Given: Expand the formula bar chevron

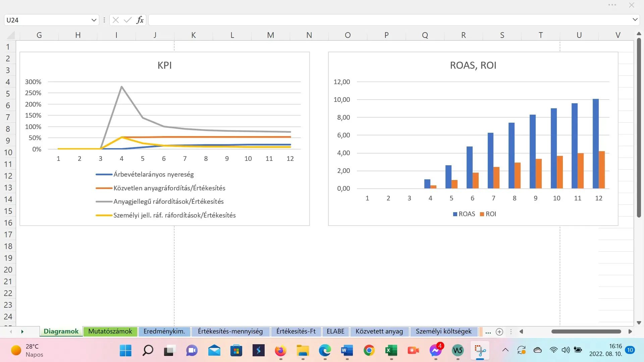Looking at the screenshot, I should click(x=635, y=20).
